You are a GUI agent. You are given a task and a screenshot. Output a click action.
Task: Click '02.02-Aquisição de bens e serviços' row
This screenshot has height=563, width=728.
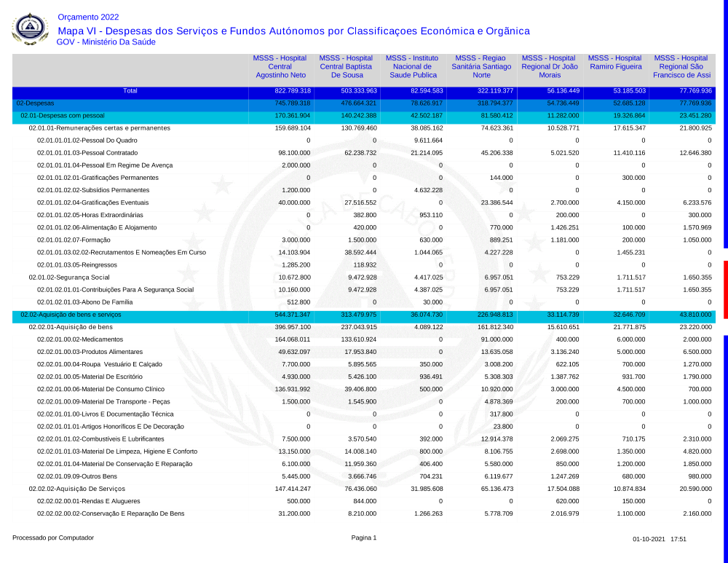[x=71, y=315]
